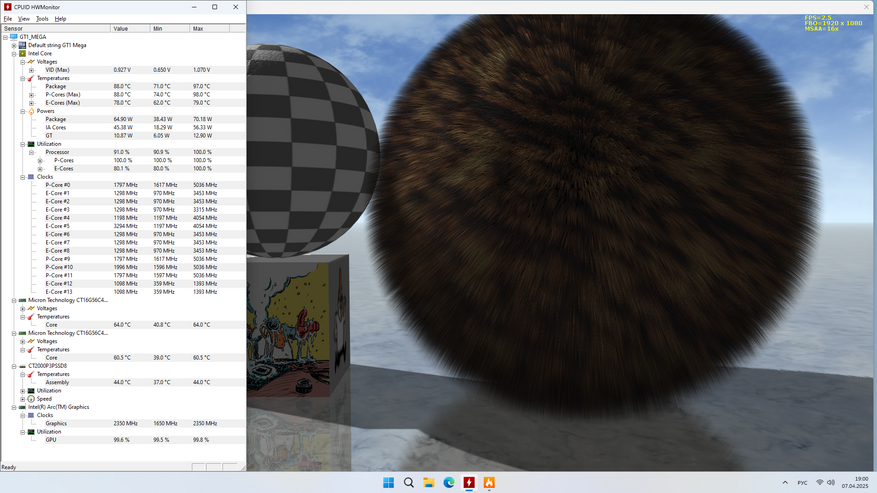
Task: Collapse the Intel Core node
Action: tap(14, 54)
